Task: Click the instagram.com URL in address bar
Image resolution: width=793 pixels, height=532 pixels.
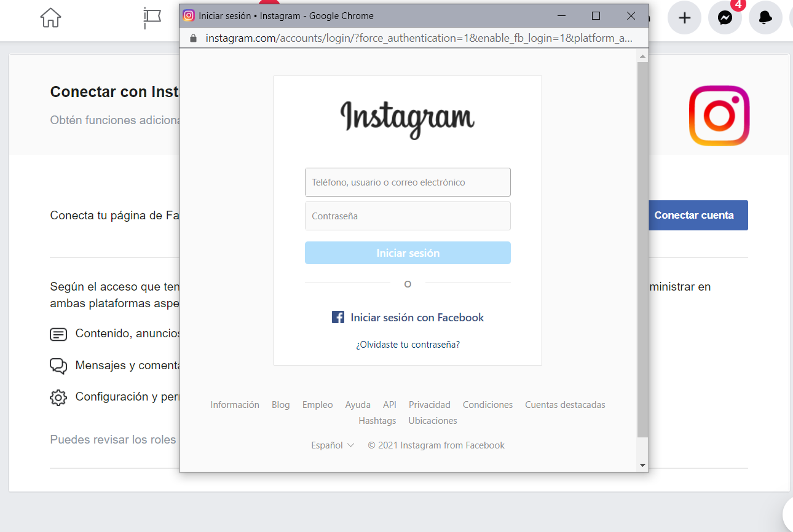Action: (419, 38)
